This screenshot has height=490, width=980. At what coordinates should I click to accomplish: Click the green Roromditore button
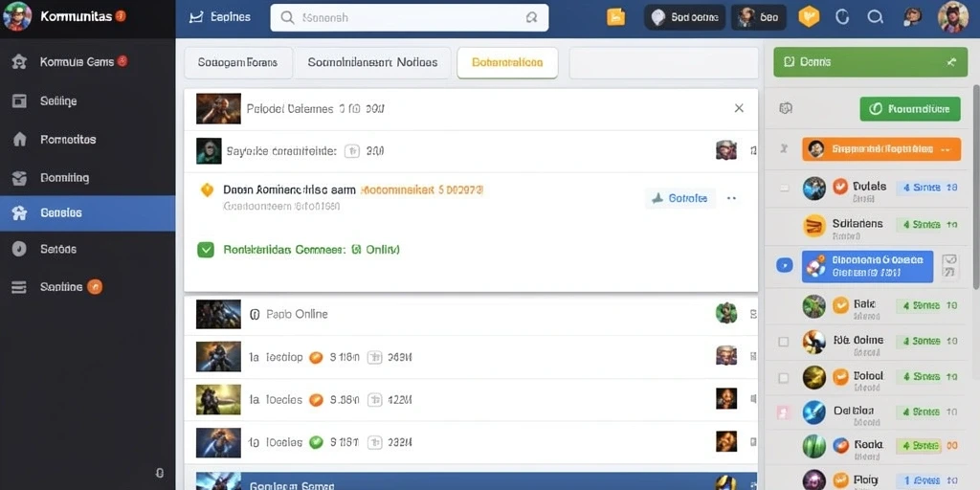pos(910,109)
